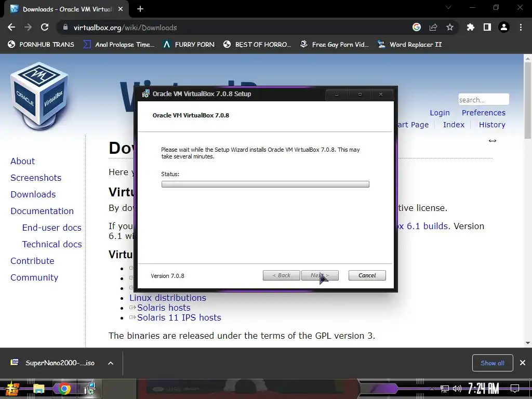
Task: Click the address bar URL field
Action: pos(234,28)
